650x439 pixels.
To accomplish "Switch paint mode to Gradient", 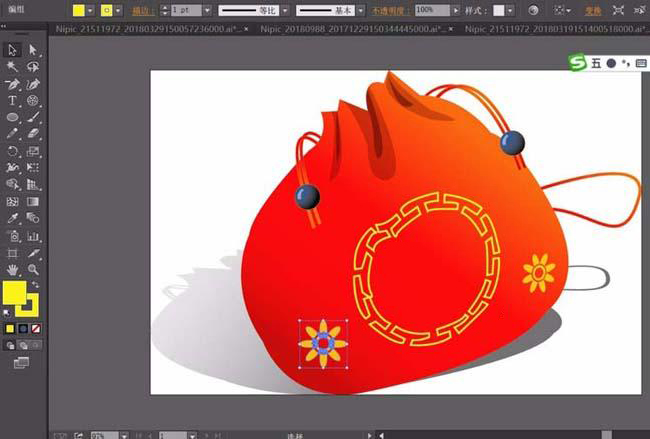I will coord(23,328).
